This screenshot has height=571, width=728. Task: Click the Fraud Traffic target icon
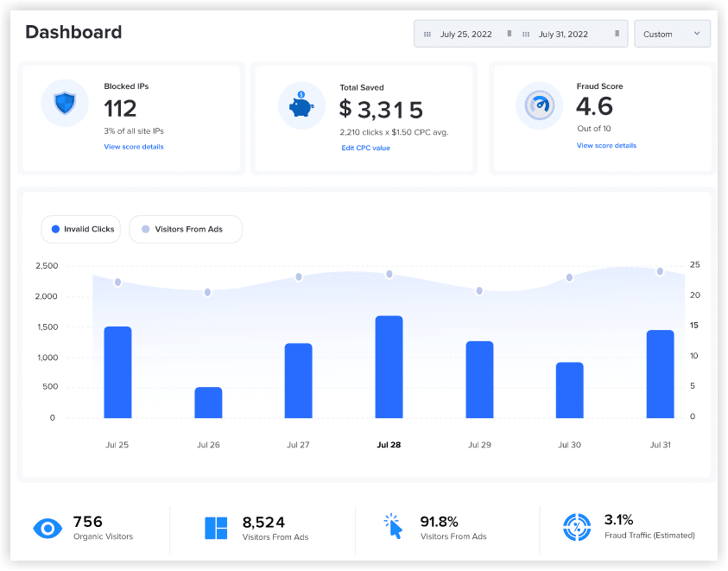(576, 528)
